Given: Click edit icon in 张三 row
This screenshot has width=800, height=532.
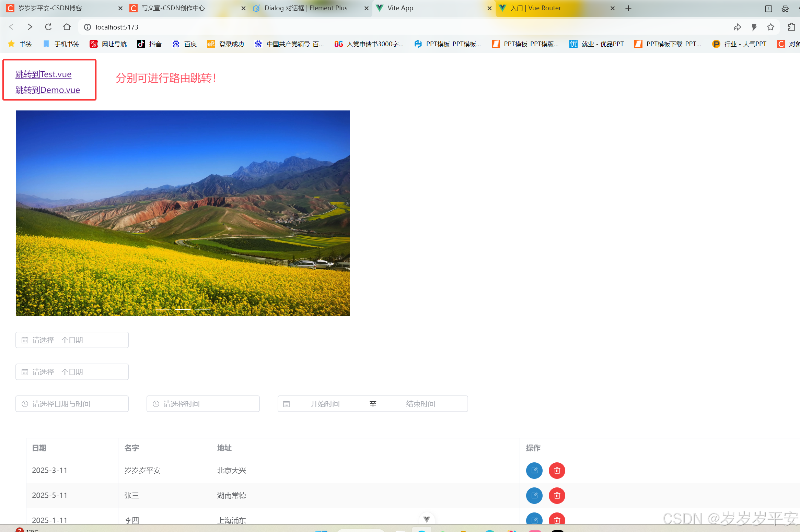Looking at the screenshot, I should click(534, 495).
